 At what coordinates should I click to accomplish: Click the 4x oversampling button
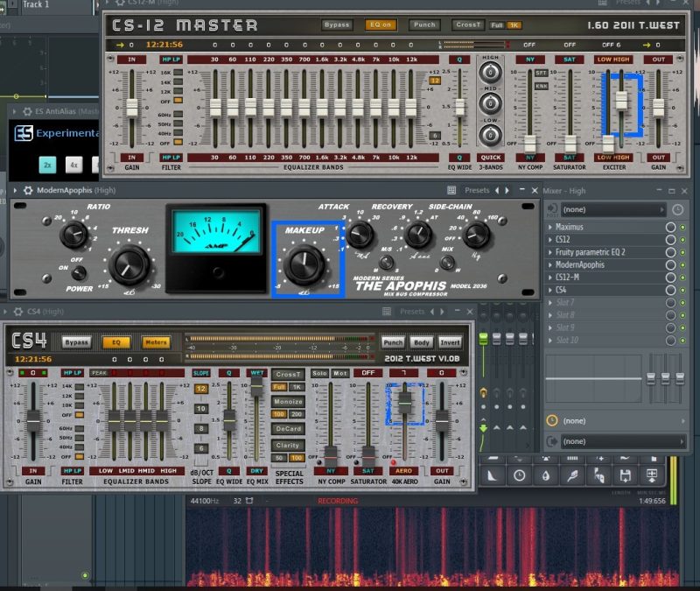pyautogui.click(x=74, y=165)
